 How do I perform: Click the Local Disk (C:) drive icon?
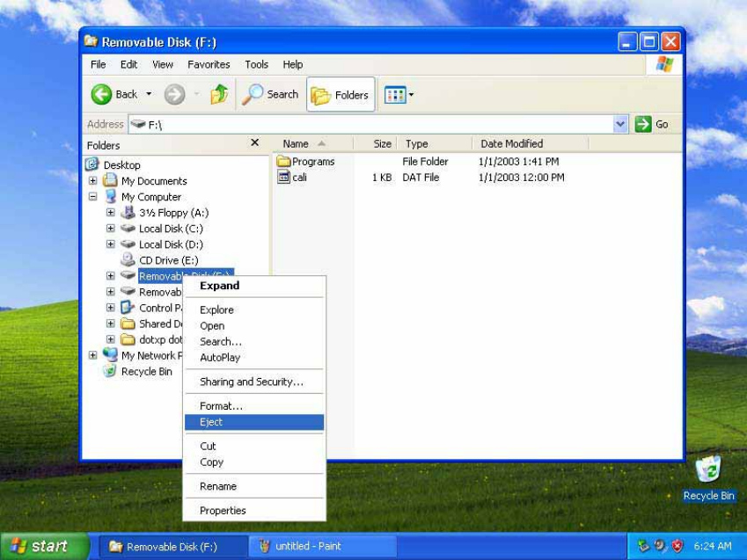pyautogui.click(x=128, y=228)
